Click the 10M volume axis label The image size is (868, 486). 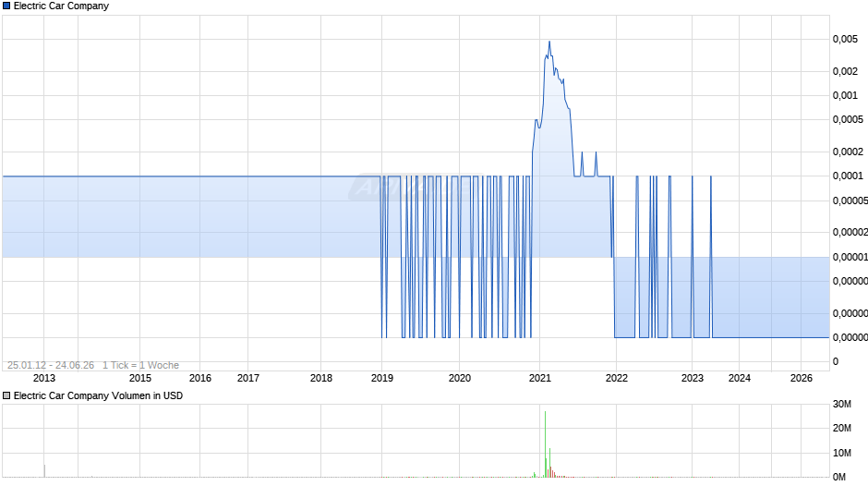(842, 453)
